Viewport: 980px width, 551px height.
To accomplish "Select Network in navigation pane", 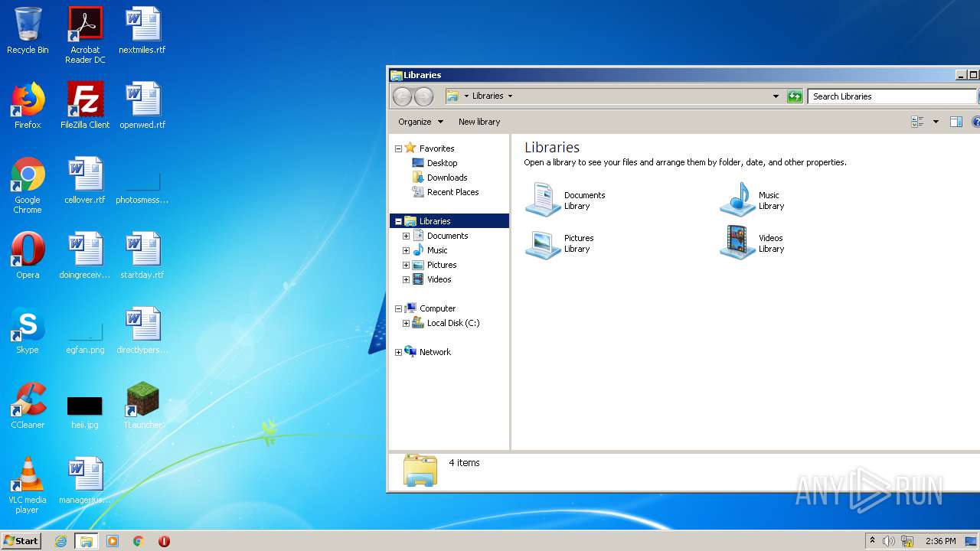I will click(427, 352).
